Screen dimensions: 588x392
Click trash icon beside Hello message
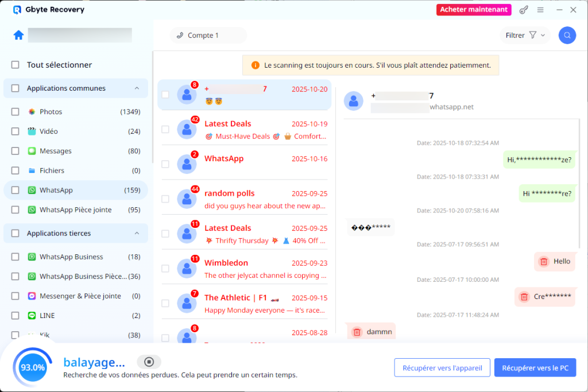(543, 262)
